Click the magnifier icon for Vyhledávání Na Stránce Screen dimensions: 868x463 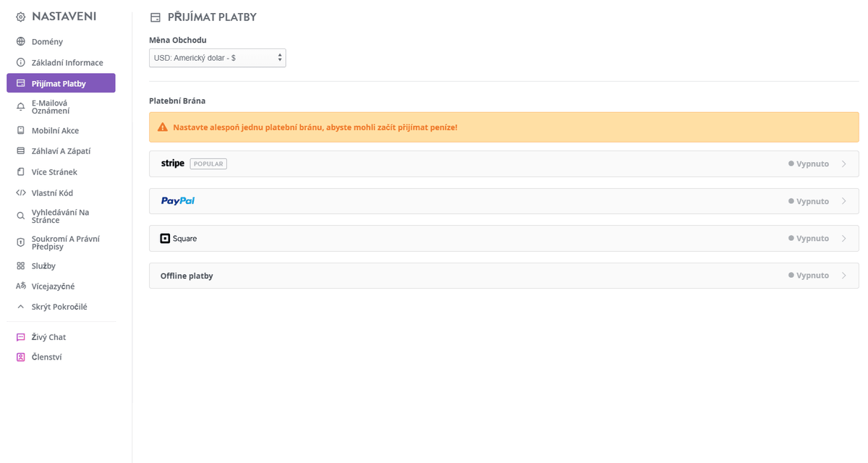(21, 216)
